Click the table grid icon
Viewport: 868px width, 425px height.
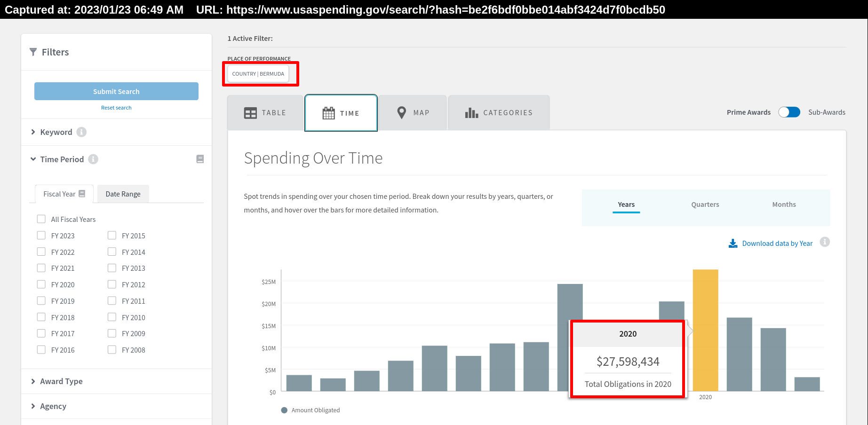pos(250,113)
